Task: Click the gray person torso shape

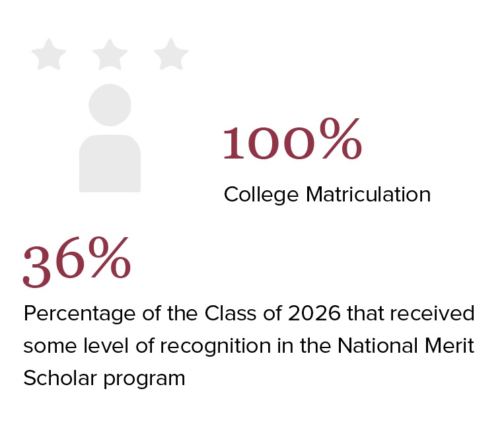Action: point(110,163)
